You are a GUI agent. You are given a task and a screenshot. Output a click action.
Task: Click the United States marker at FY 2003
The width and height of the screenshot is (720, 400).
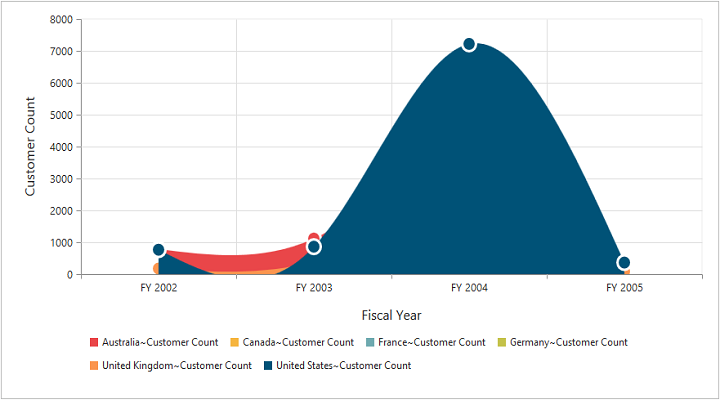click(314, 247)
